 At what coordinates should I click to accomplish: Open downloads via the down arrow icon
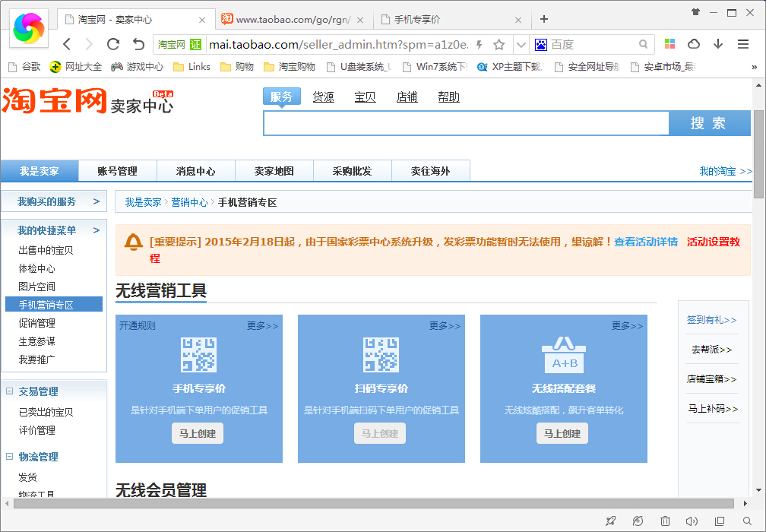[x=718, y=44]
